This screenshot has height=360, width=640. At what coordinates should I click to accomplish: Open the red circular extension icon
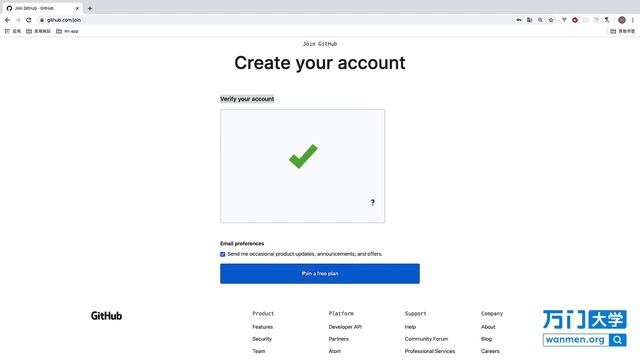pos(575,20)
